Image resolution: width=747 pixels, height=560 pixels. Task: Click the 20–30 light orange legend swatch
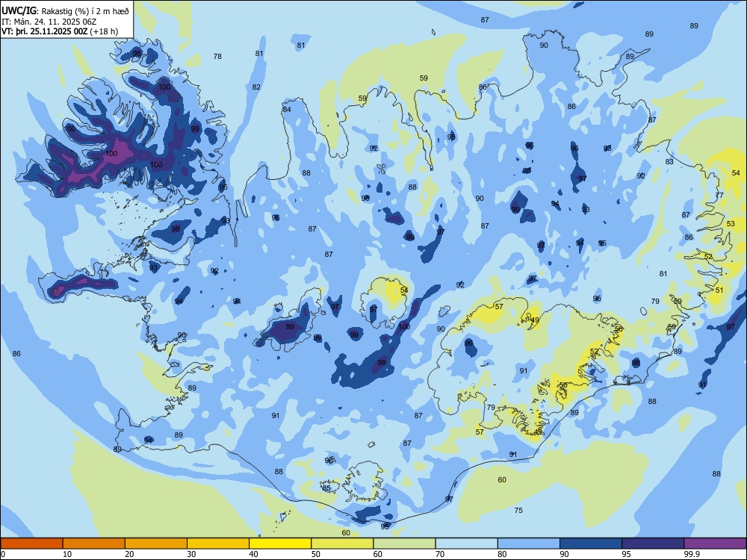(156, 544)
